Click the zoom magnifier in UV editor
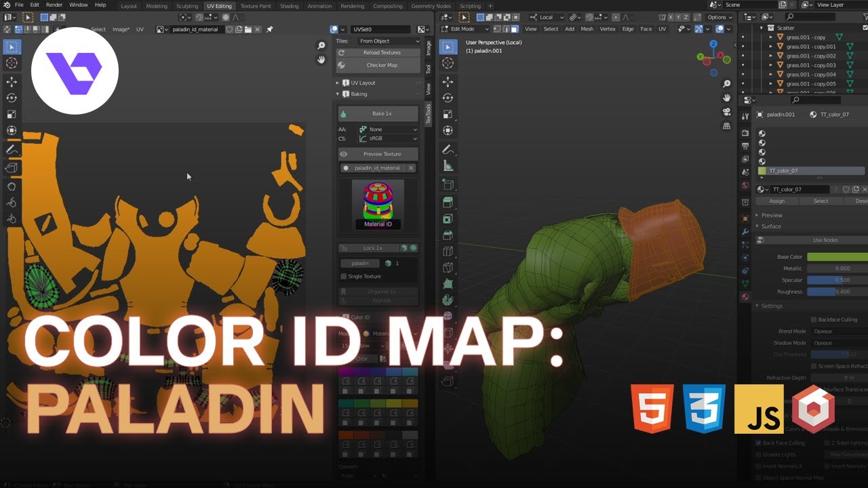This screenshot has width=868, height=488. coord(321,45)
